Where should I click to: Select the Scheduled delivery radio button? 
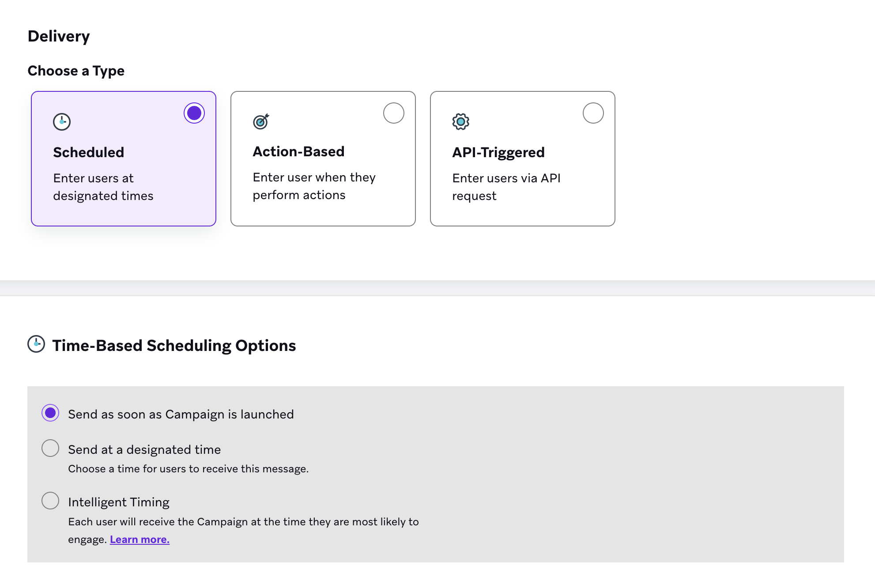coord(194,113)
